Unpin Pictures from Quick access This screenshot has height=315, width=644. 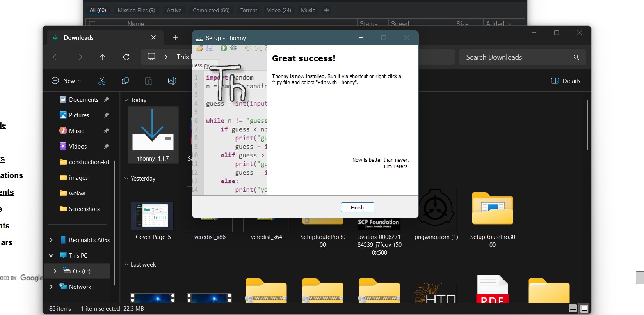click(106, 115)
